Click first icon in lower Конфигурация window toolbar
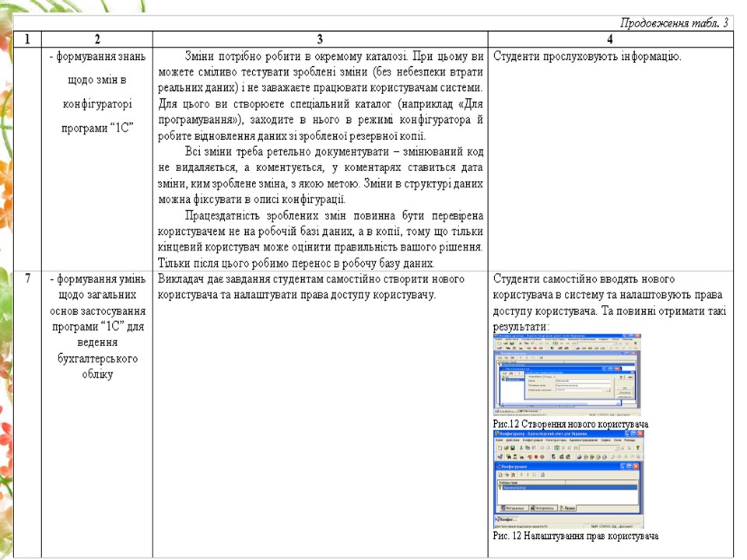The image size is (747, 560). [500, 474]
